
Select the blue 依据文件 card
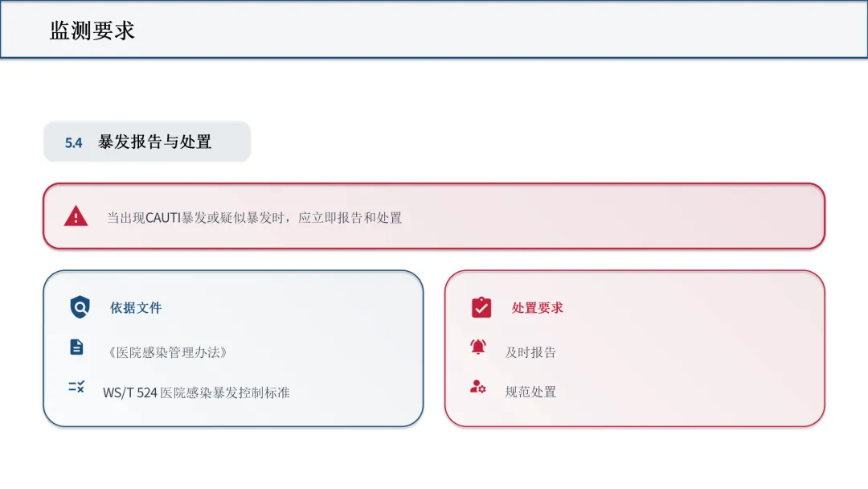pos(233,348)
